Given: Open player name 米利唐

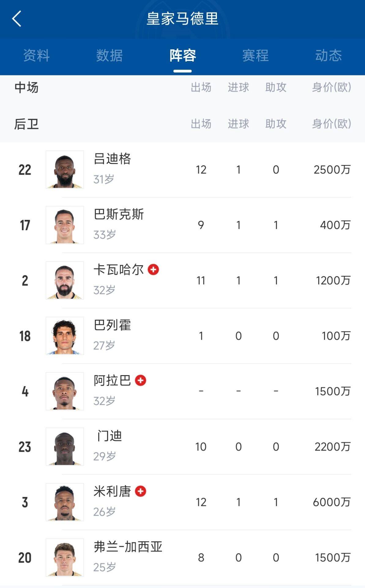Looking at the screenshot, I should 112,492.
